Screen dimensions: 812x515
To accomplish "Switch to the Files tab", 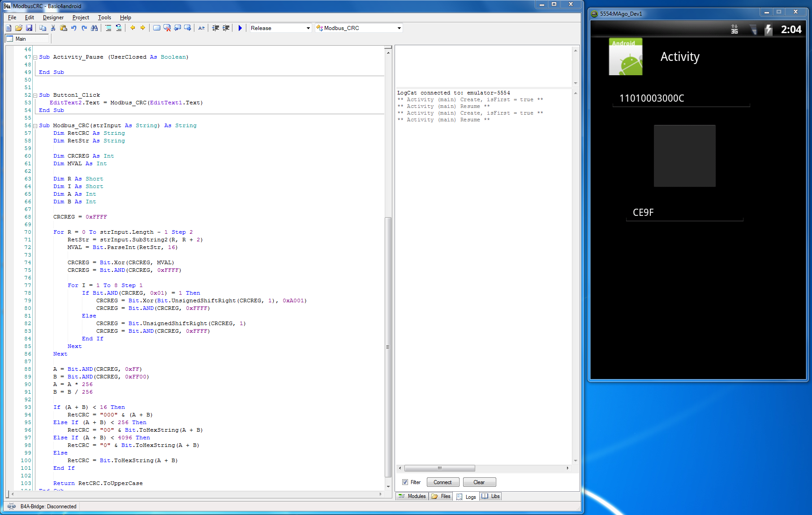I will [x=441, y=496].
